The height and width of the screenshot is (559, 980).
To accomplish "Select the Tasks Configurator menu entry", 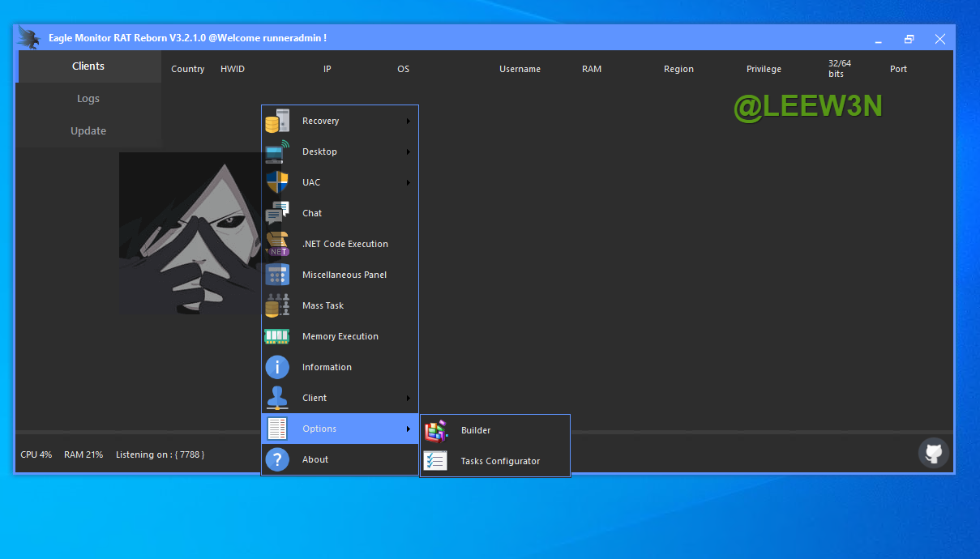I will coord(500,461).
